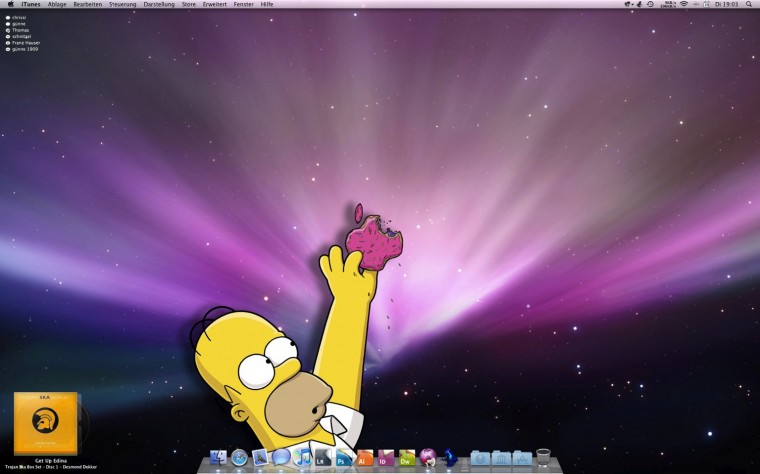The height and width of the screenshot is (474, 760).
Task: Click the first status icon with arrow
Action: pyautogui.click(x=629, y=4)
